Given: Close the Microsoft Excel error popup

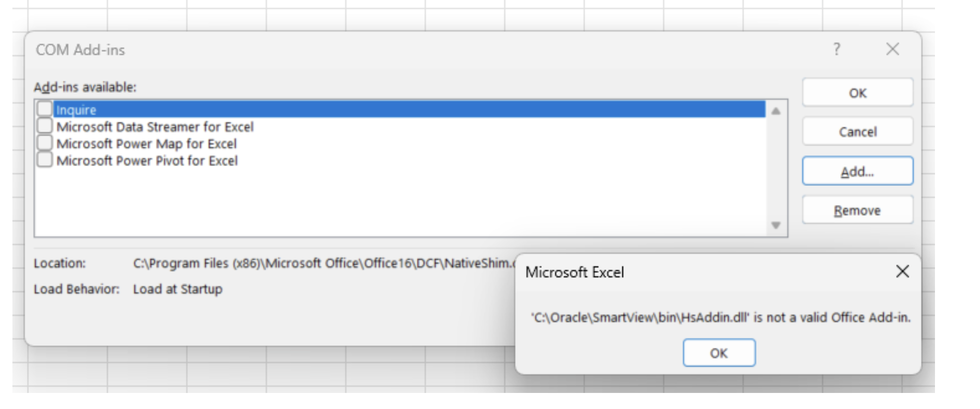Looking at the screenshot, I should click(902, 271).
